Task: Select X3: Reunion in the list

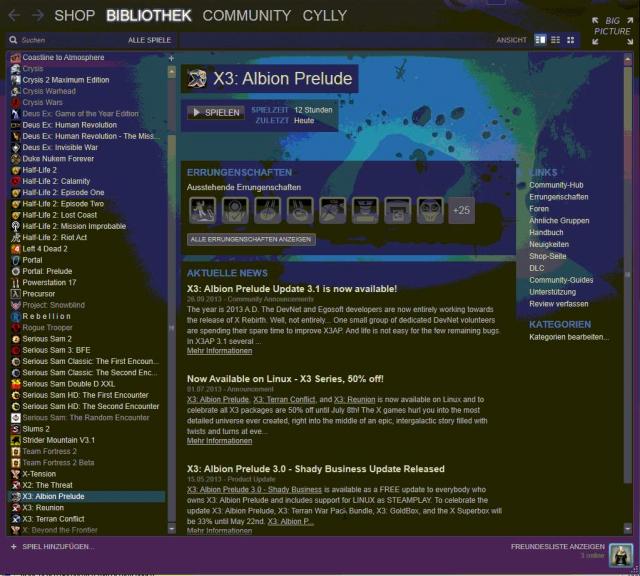Action: coord(87,507)
